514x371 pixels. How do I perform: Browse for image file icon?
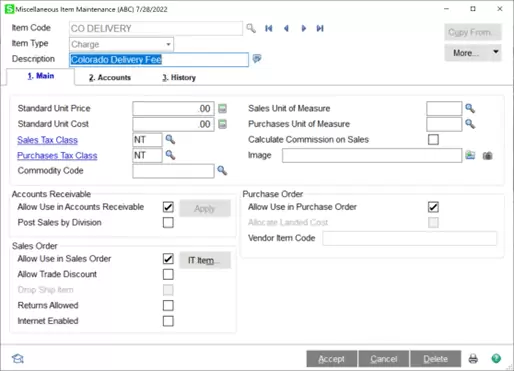pyautogui.click(x=470, y=155)
